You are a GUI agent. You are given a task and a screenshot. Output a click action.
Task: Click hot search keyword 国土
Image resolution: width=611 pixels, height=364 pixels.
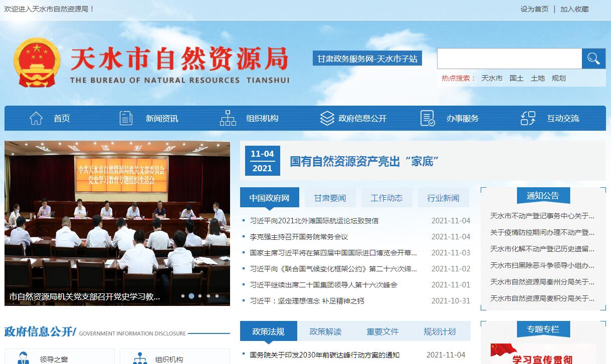tap(516, 78)
